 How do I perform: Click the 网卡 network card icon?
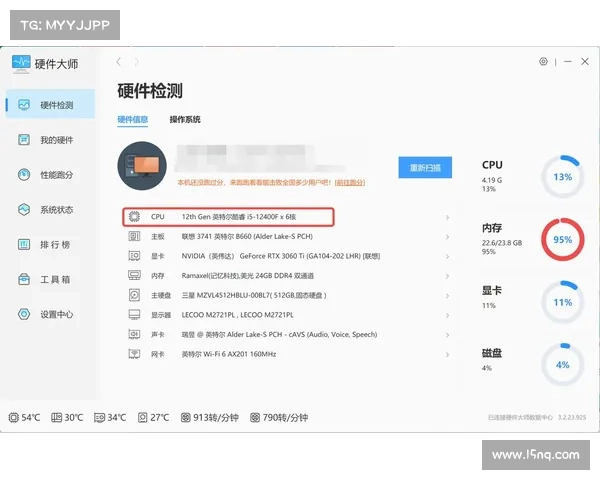point(134,354)
